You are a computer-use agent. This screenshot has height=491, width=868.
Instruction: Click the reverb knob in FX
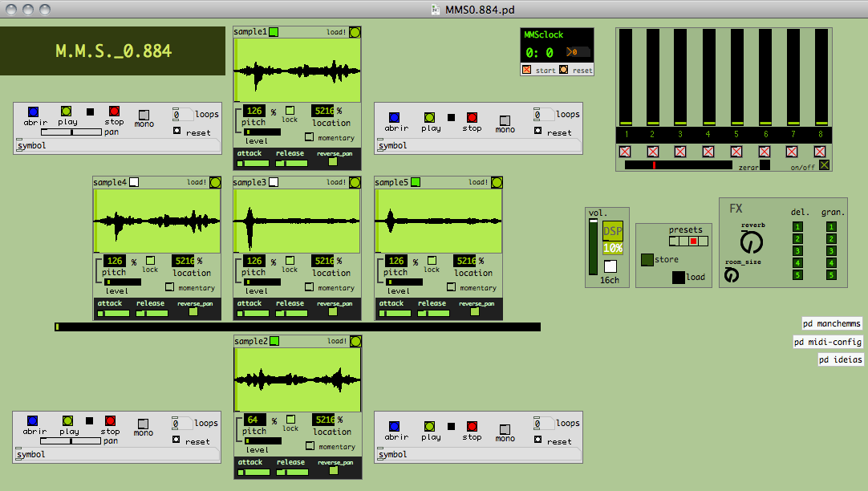click(751, 241)
